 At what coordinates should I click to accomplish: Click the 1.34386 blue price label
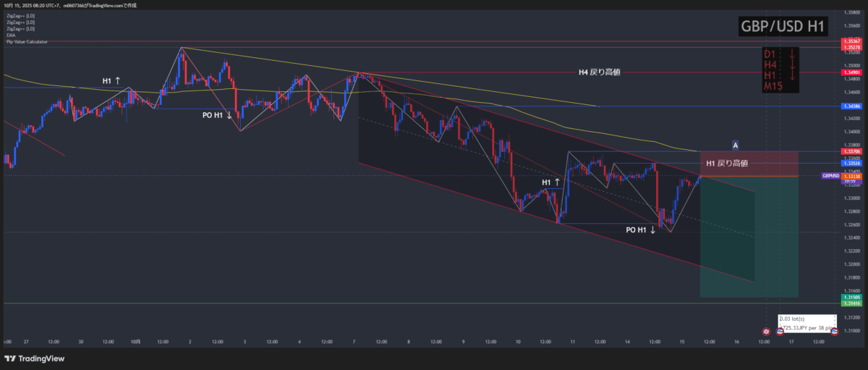coord(851,106)
